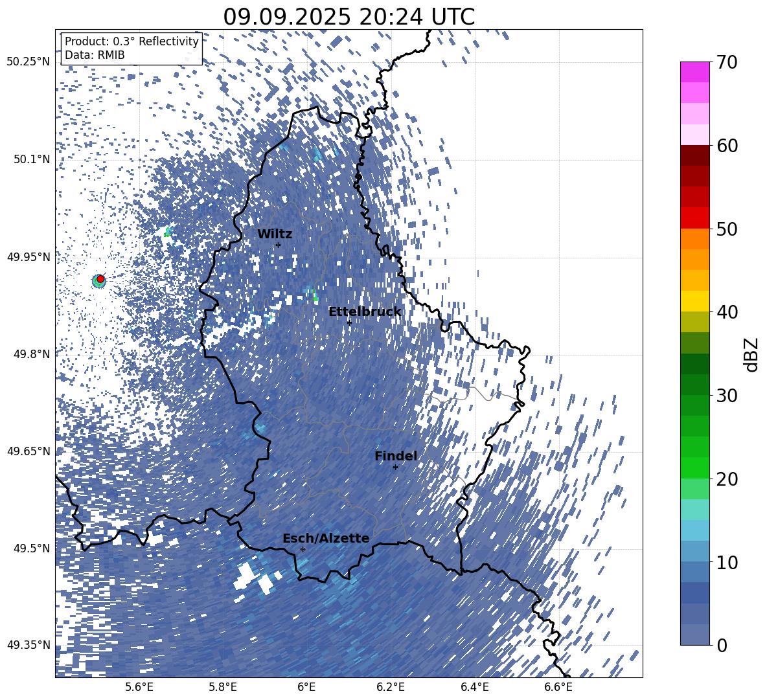Click the Esch/Alzette location cross marker

click(x=303, y=549)
